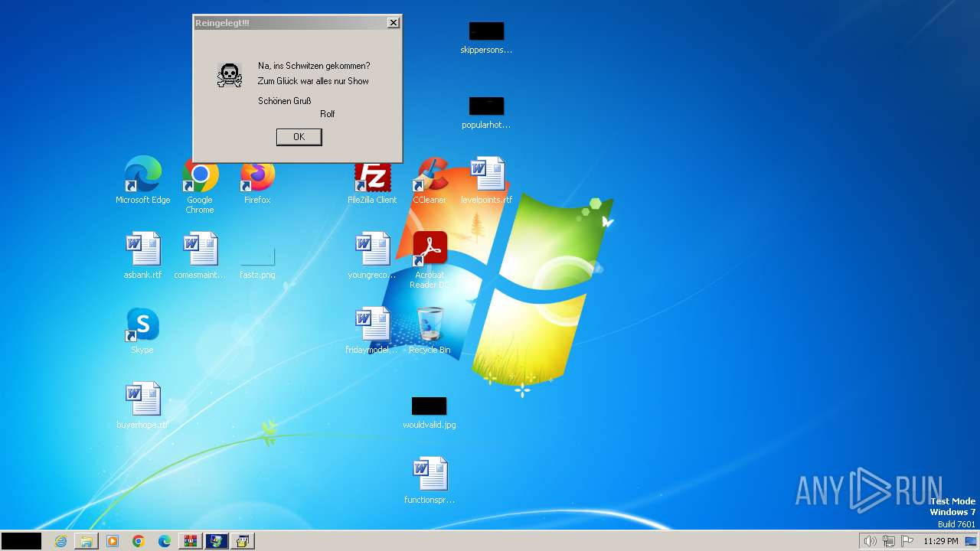
Task: Select the fastz.png file on desktop
Action: coord(257,262)
